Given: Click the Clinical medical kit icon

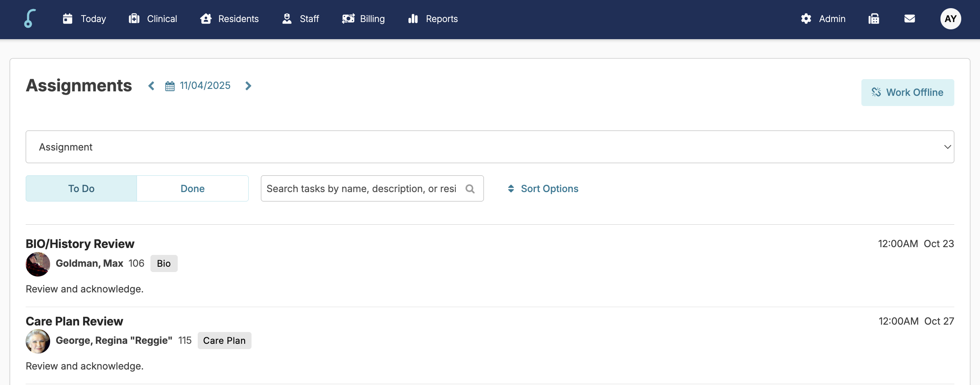Looking at the screenshot, I should [134, 19].
